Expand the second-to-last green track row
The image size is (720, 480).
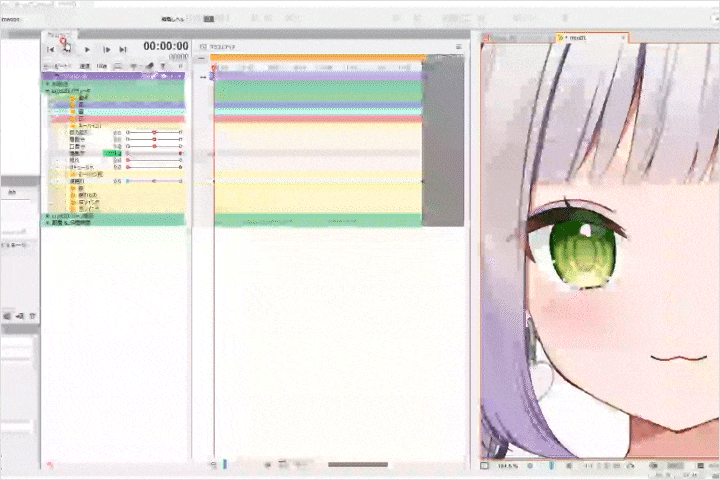click(x=47, y=216)
